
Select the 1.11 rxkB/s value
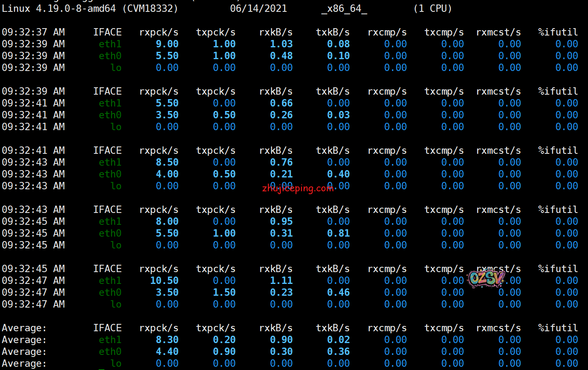tap(281, 281)
